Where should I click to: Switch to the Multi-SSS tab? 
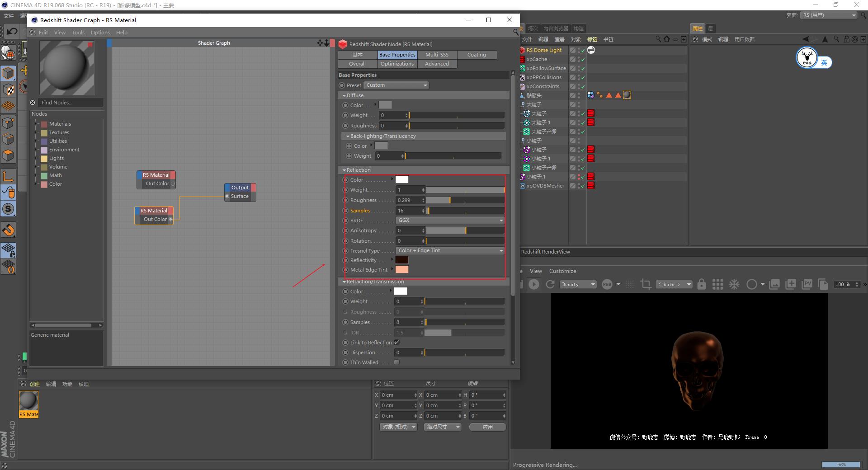tap(436, 54)
